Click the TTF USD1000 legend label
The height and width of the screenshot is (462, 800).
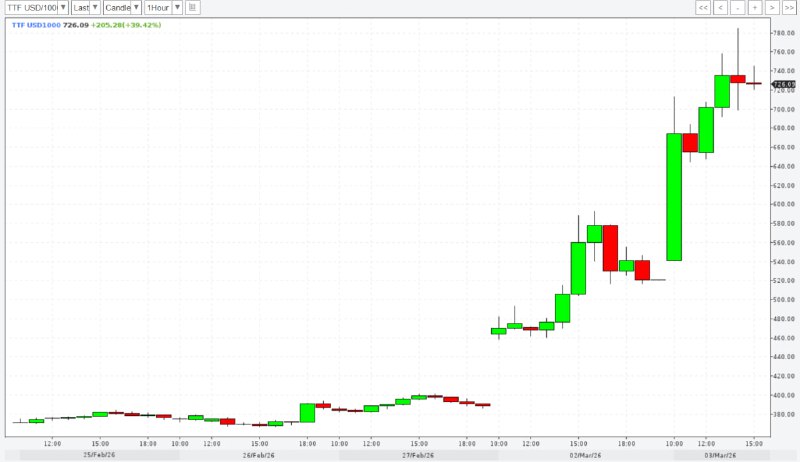point(35,24)
